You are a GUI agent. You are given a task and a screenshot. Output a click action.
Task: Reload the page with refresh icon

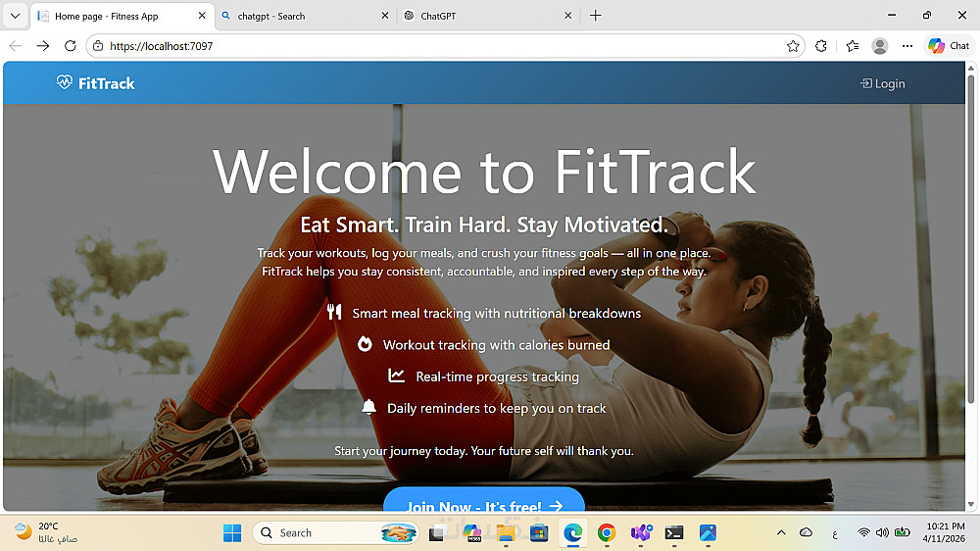pyautogui.click(x=70, y=46)
